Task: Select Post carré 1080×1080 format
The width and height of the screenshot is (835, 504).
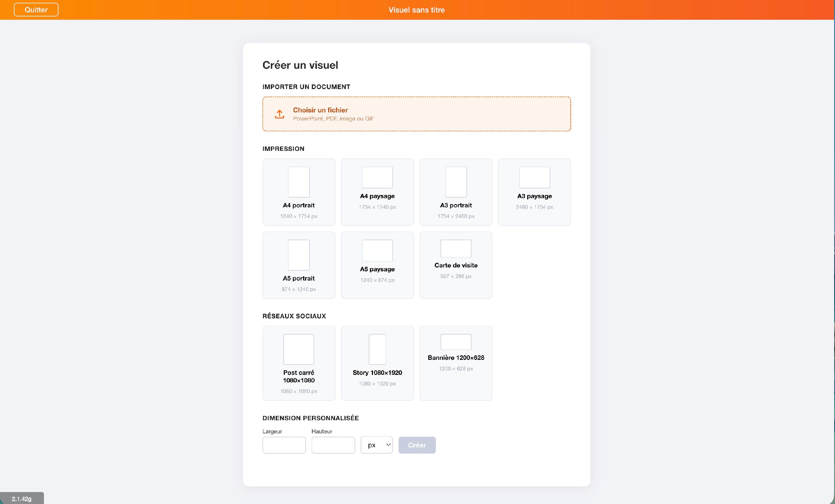Action: click(x=299, y=363)
